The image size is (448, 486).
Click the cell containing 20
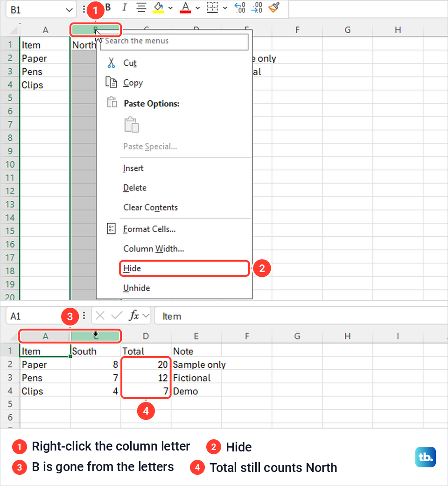point(146,365)
